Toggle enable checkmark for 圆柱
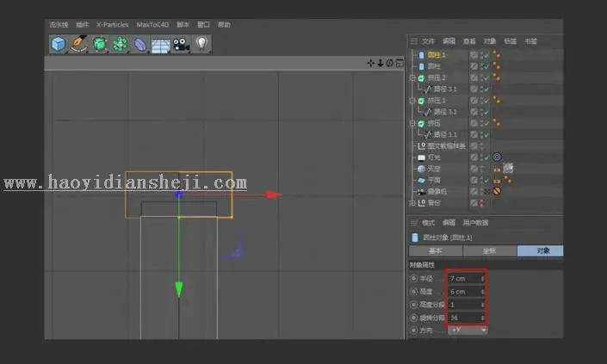 click(486, 66)
